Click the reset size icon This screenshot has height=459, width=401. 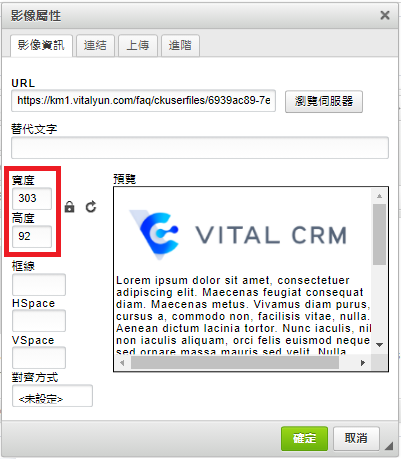(91, 207)
